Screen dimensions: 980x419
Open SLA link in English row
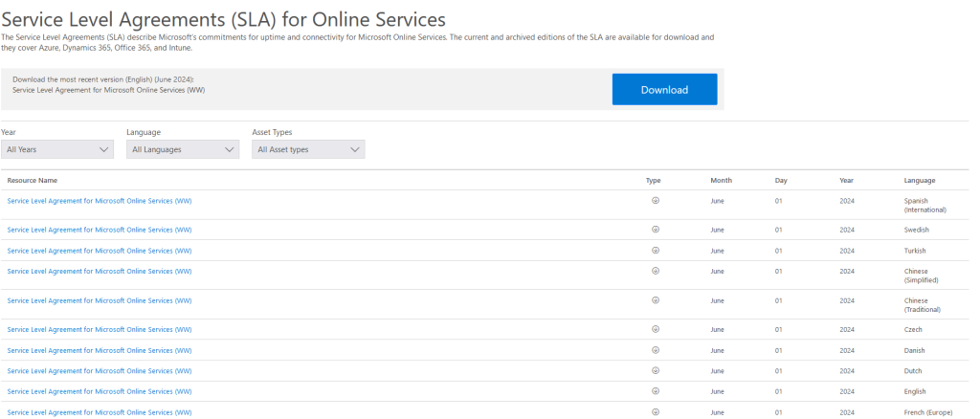[x=100, y=391]
